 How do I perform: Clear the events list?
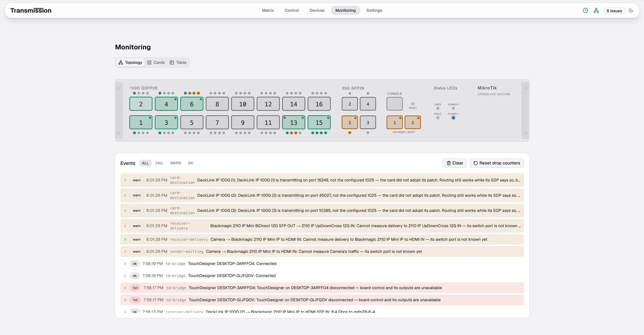click(455, 163)
